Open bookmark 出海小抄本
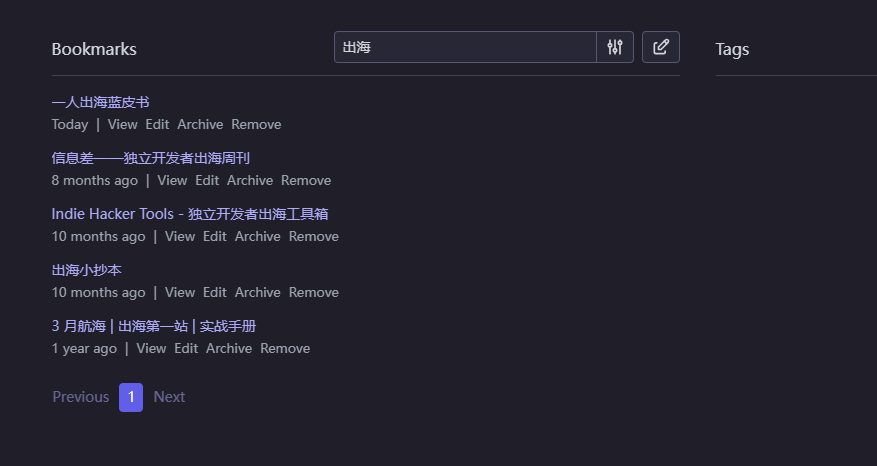This screenshot has width=877, height=466. coord(87,270)
